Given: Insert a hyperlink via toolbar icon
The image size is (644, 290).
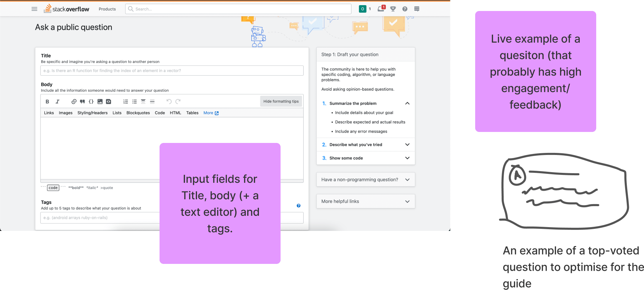Looking at the screenshot, I should [x=74, y=101].
